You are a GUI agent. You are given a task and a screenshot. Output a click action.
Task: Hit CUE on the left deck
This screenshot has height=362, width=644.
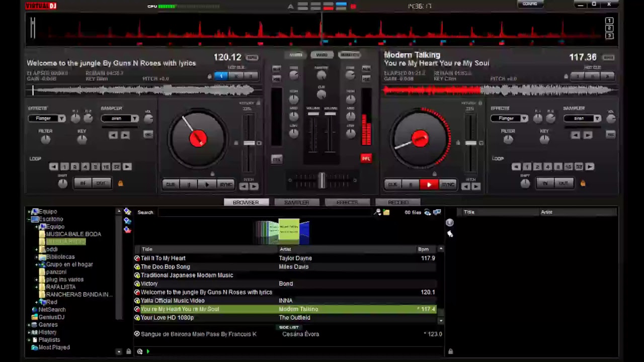click(170, 185)
